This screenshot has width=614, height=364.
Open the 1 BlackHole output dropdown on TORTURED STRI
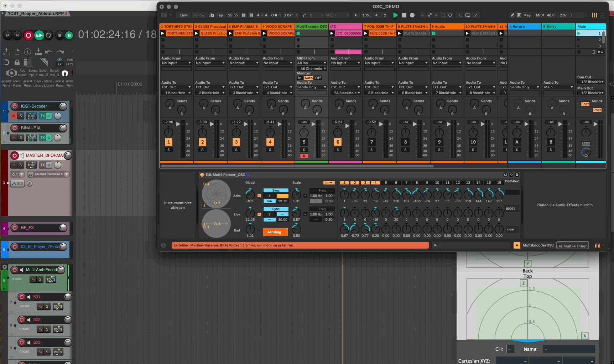tap(176, 93)
